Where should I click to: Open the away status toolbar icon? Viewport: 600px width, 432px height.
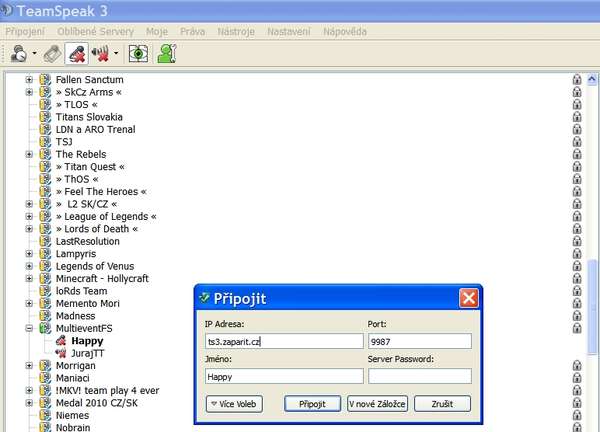18,53
